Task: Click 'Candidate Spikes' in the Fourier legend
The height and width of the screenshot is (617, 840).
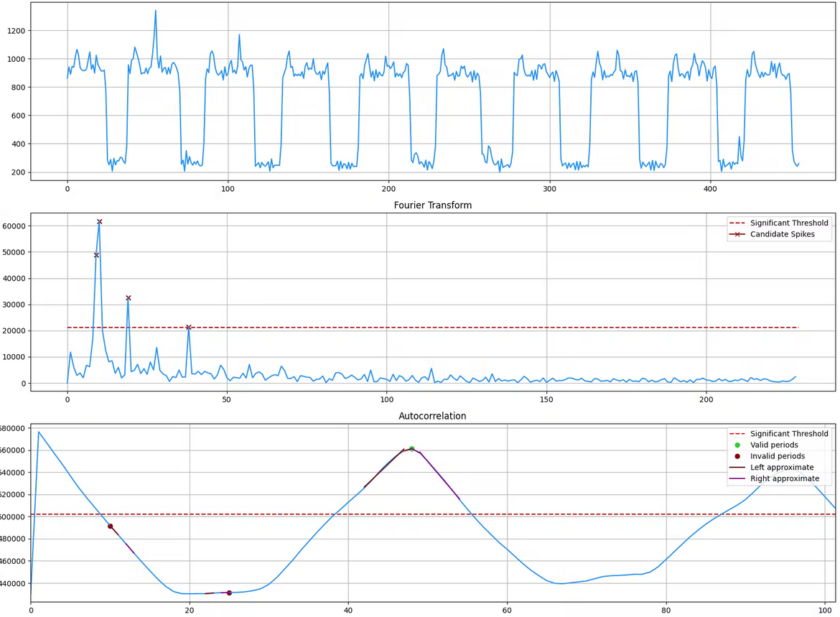Action: (783, 234)
